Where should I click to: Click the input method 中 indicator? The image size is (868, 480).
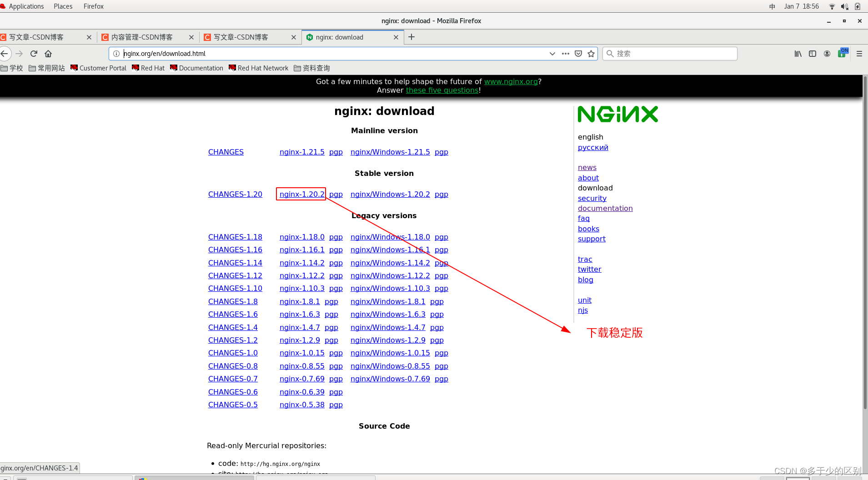click(x=772, y=6)
